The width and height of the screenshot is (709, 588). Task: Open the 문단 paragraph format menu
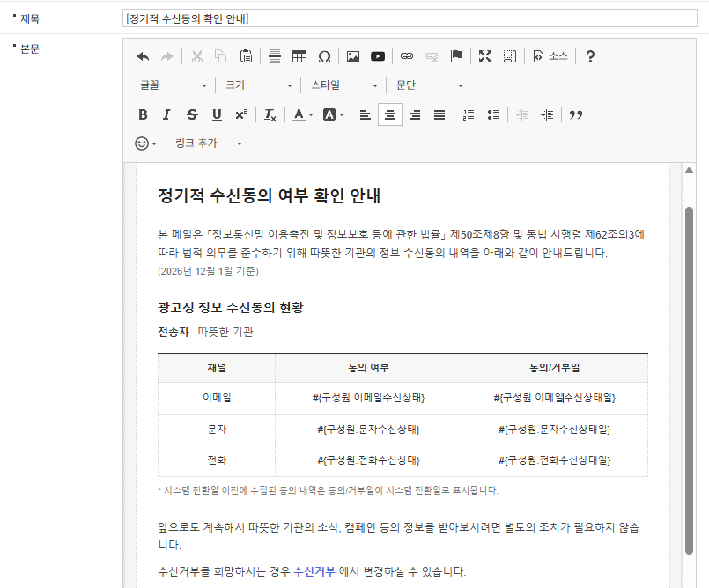pyautogui.click(x=430, y=85)
